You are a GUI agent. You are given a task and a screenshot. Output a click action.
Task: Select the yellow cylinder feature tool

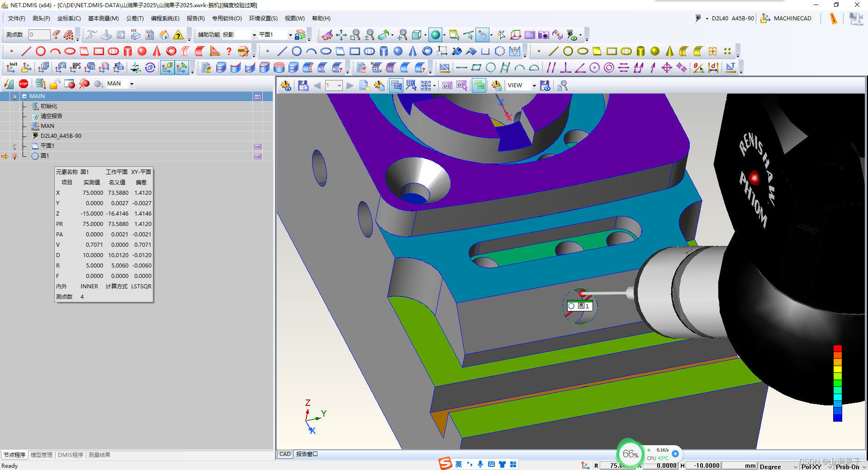pyautogui.click(x=640, y=51)
